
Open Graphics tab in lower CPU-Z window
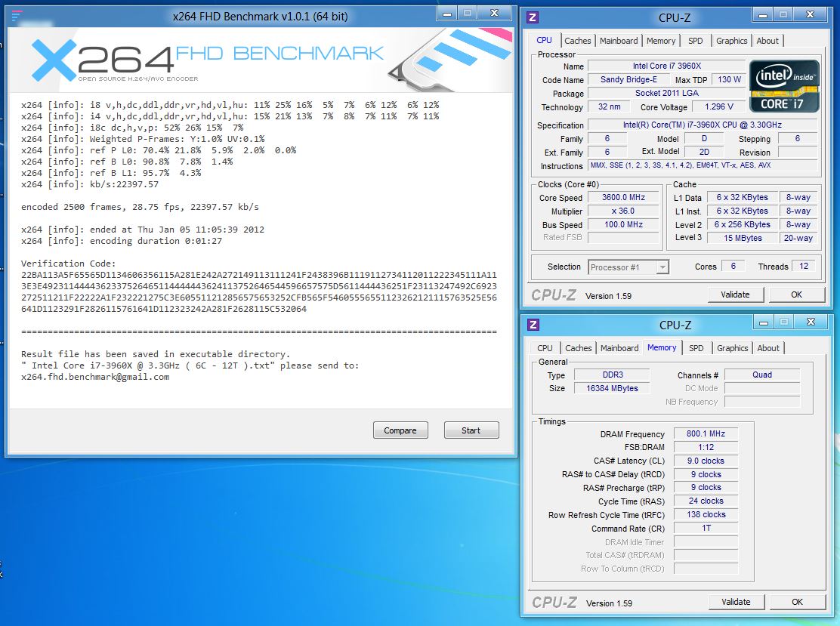(732, 348)
